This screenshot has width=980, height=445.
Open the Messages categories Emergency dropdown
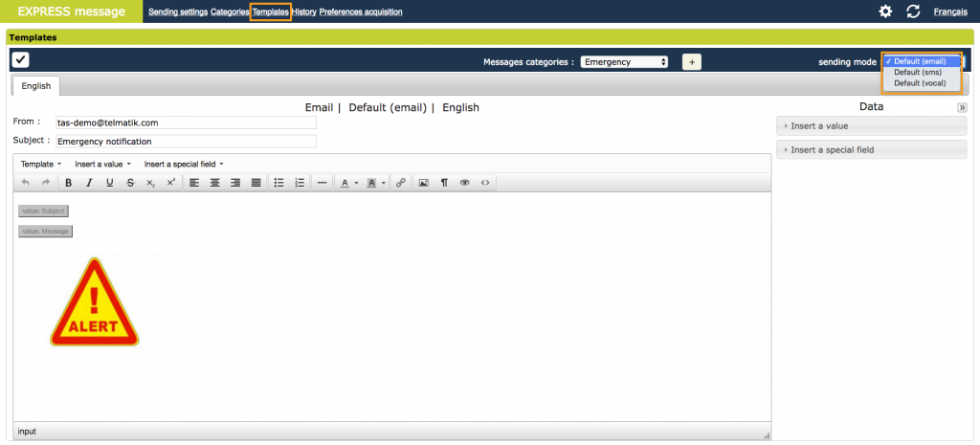click(624, 62)
